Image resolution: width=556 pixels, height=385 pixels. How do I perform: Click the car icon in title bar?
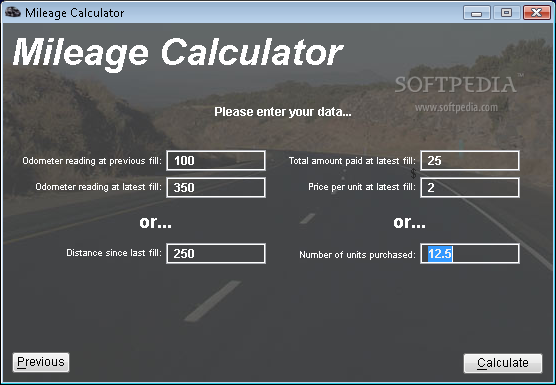tap(13, 13)
